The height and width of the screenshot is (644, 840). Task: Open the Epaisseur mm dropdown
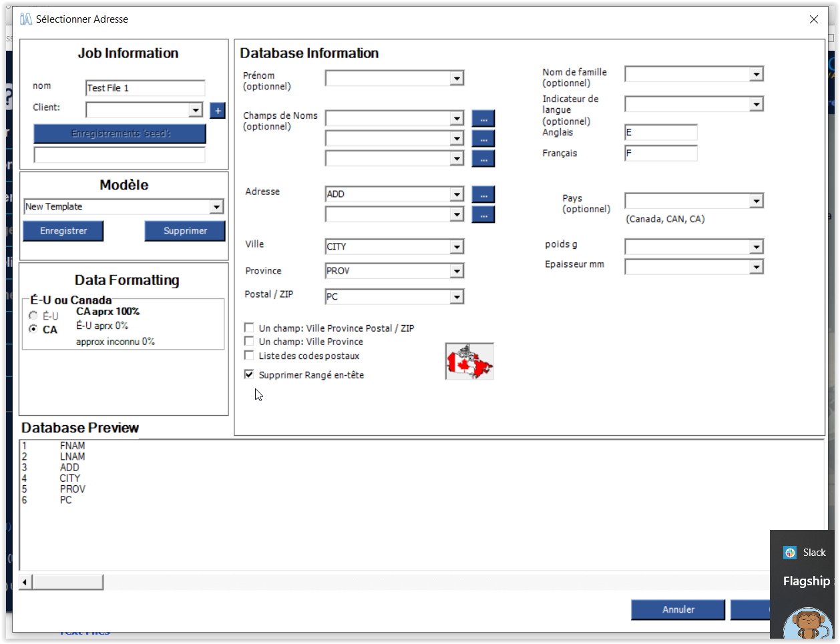756,267
